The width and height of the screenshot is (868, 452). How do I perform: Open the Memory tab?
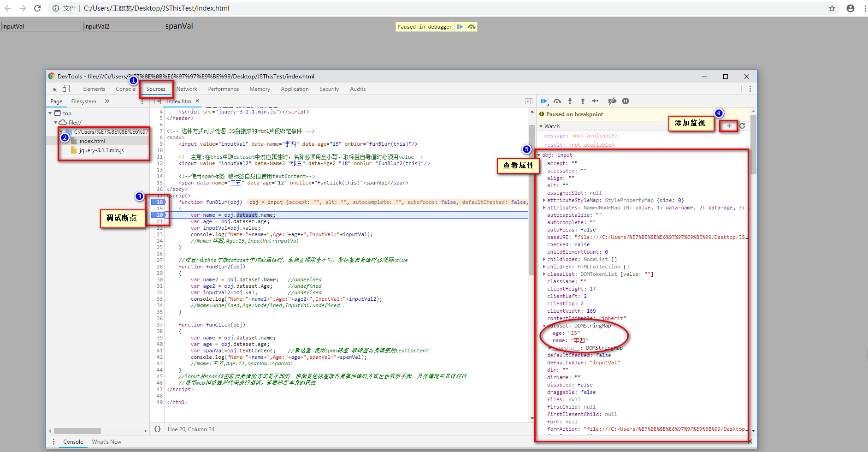260,89
